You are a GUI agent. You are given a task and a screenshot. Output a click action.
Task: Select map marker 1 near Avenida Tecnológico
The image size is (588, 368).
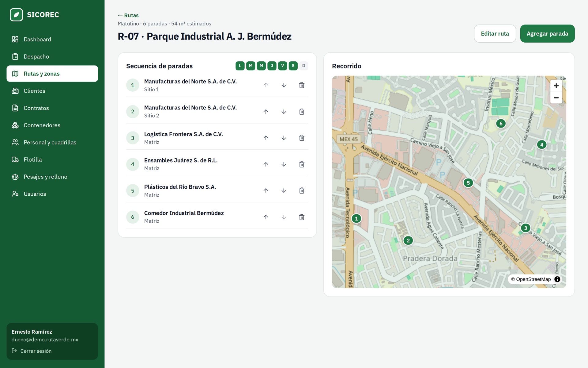[356, 219]
